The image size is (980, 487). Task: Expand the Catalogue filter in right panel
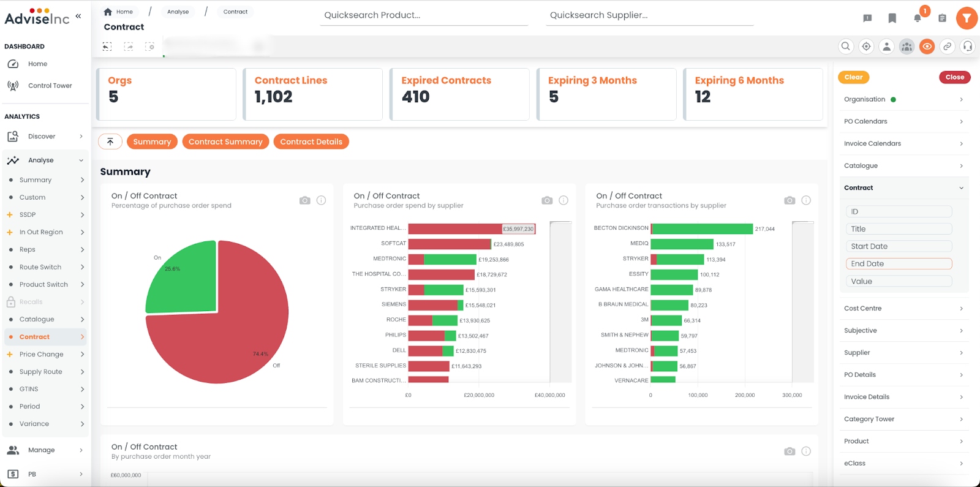tap(903, 165)
